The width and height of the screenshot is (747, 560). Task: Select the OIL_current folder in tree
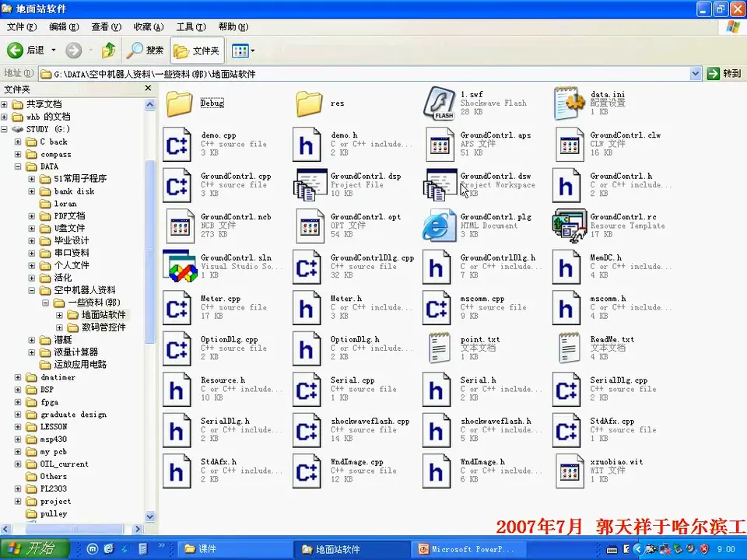pyautogui.click(x=65, y=464)
